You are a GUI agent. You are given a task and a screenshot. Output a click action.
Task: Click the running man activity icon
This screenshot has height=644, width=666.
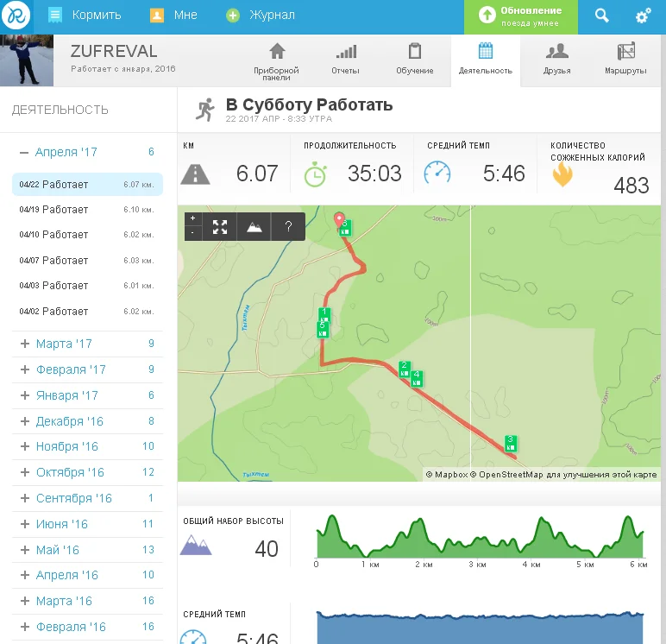(205, 110)
